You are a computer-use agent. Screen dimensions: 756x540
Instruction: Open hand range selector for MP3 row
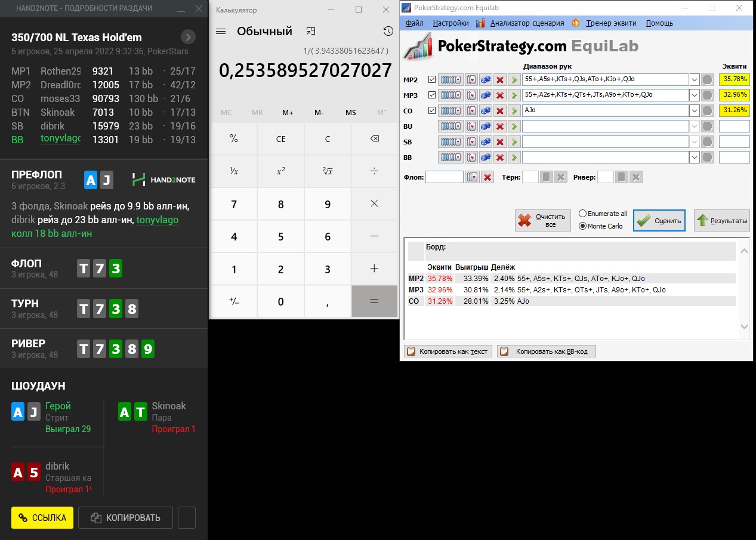(450, 95)
